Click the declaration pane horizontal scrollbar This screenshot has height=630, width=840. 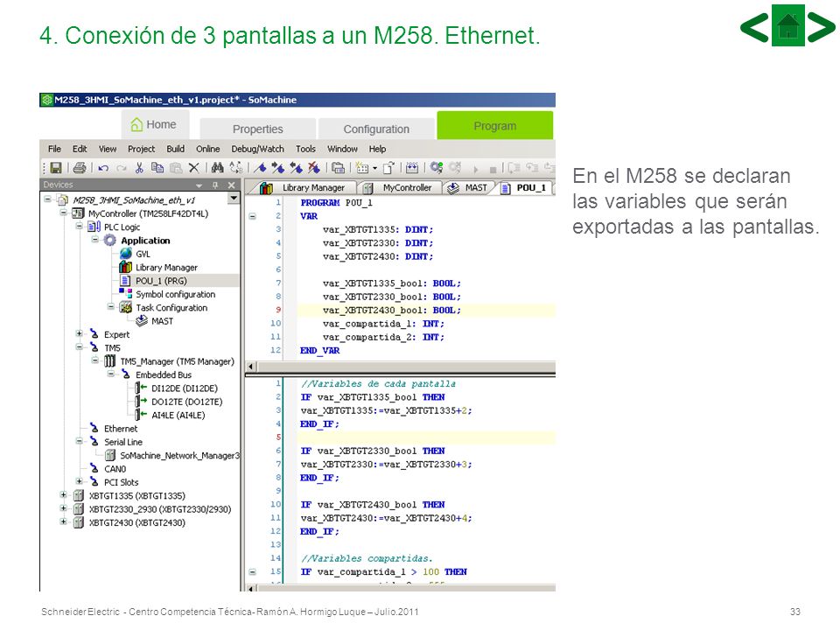(x=400, y=367)
